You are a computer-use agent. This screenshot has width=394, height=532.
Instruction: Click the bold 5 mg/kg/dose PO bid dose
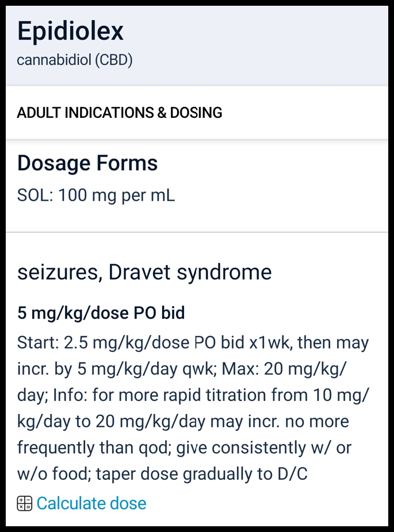101,313
